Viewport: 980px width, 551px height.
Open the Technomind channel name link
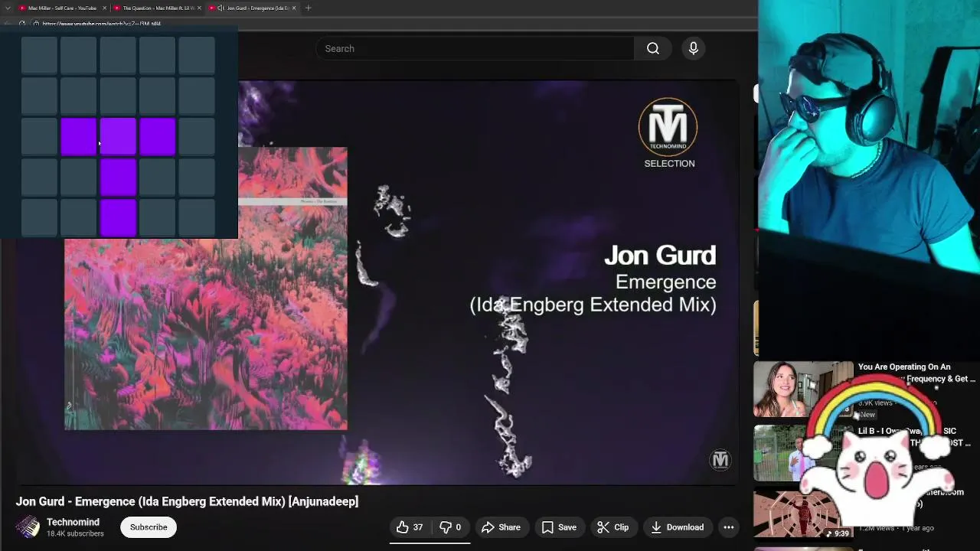73,522
